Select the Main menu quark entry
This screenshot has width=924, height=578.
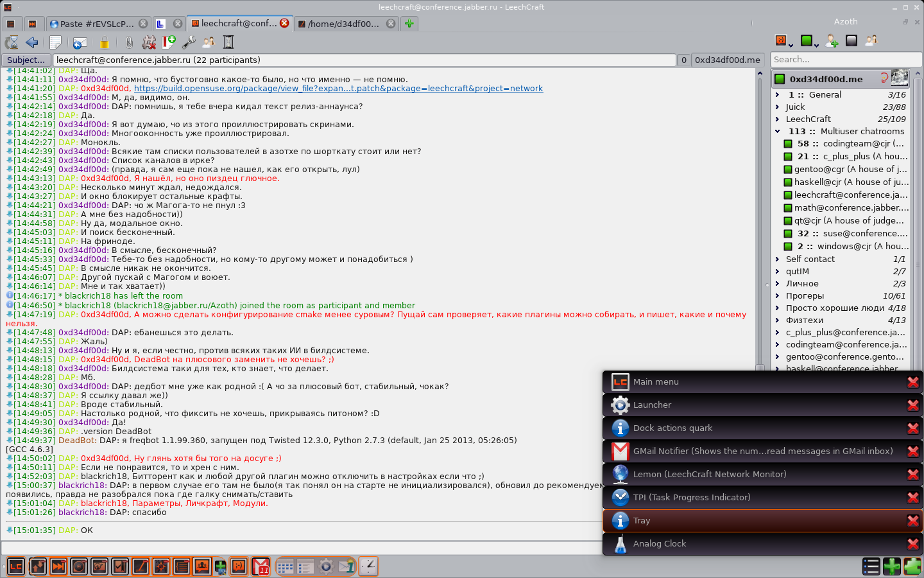tap(763, 382)
